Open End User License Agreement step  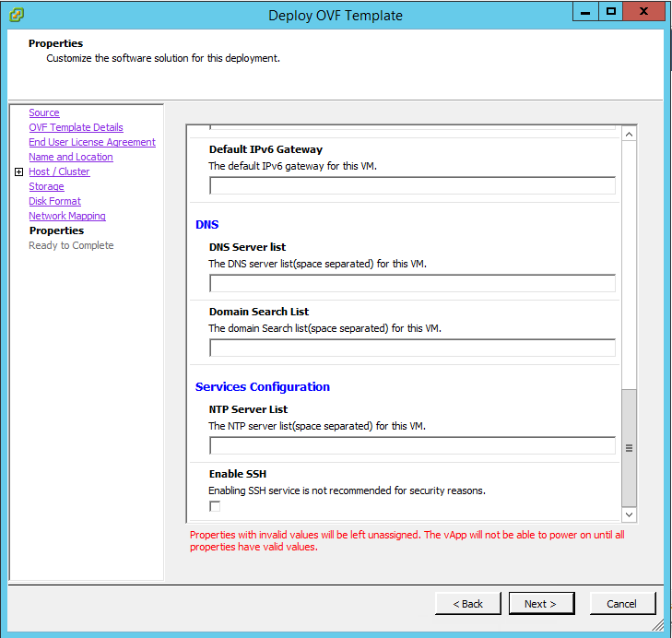click(x=92, y=142)
